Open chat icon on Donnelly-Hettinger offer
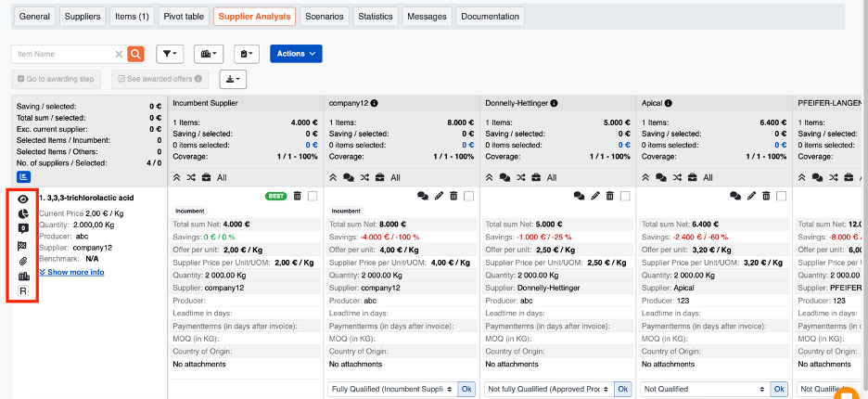This screenshot has height=399, width=868. pos(580,196)
